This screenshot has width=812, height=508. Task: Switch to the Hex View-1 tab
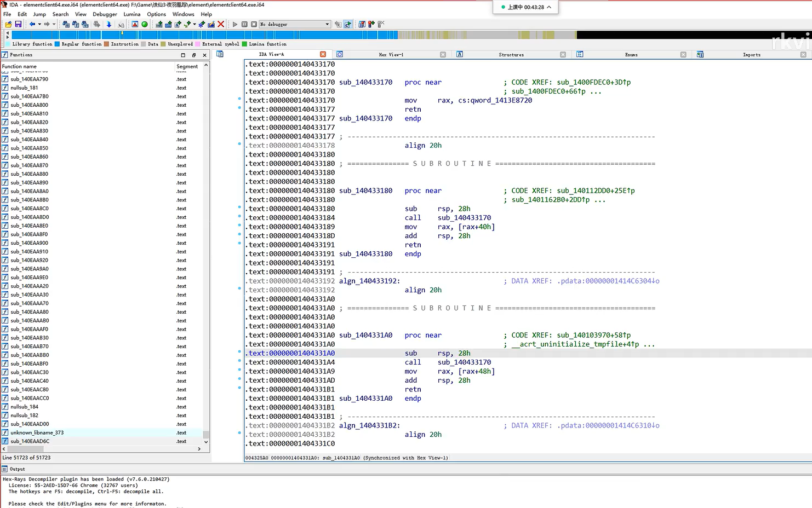(391, 55)
